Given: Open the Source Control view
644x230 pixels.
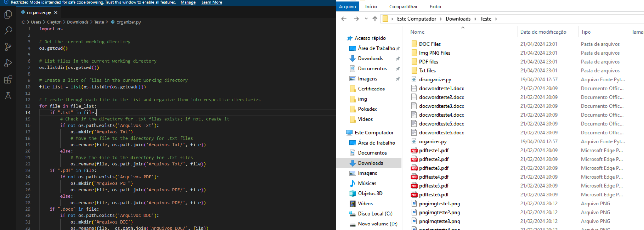Looking at the screenshot, I should 8,47.
